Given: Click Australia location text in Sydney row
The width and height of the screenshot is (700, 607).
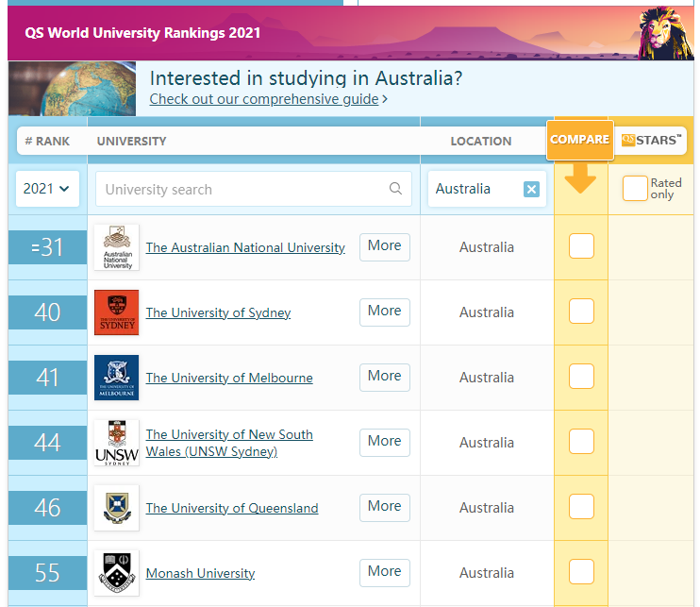Looking at the screenshot, I should [x=487, y=312].
